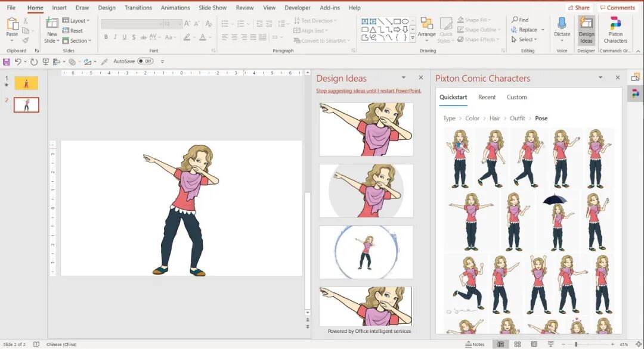
Task: Click Chinese (China) language in status bar
Action: (x=61, y=344)
